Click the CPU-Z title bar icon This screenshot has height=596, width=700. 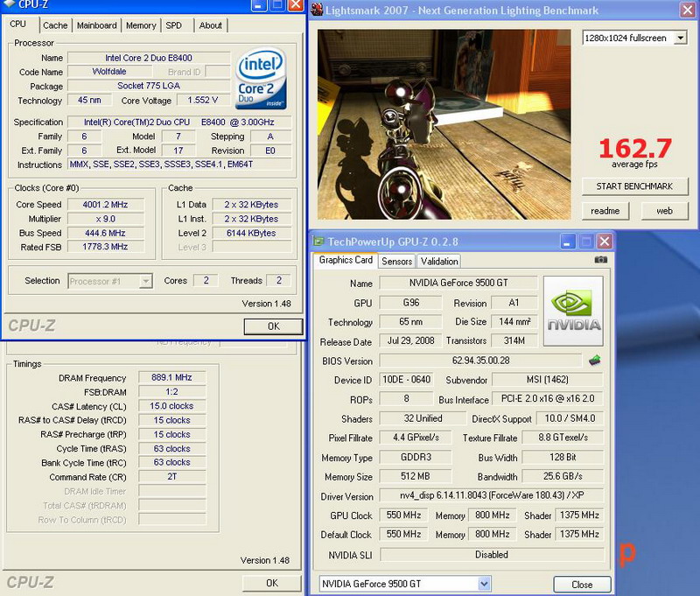(10, 4)
